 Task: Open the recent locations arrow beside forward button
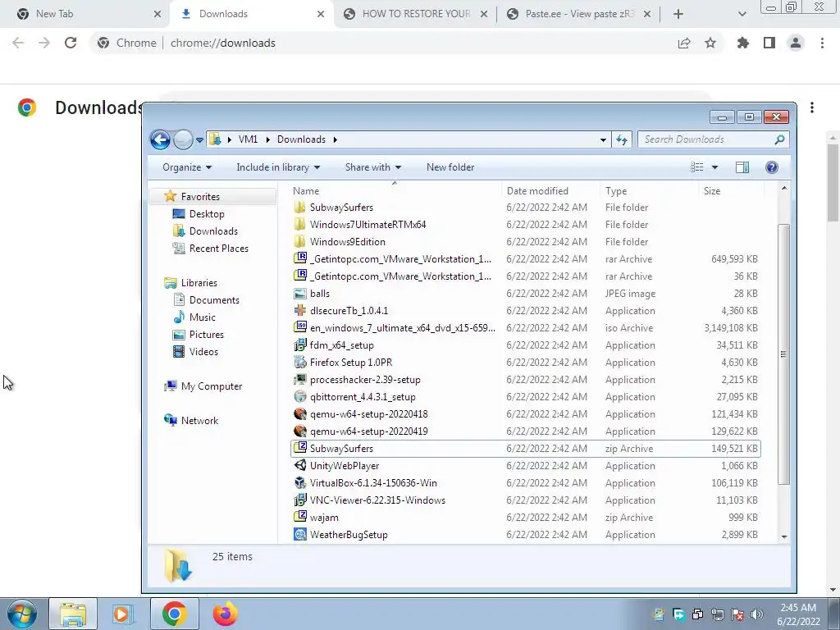pyautogui.click(x=200, y=139)
